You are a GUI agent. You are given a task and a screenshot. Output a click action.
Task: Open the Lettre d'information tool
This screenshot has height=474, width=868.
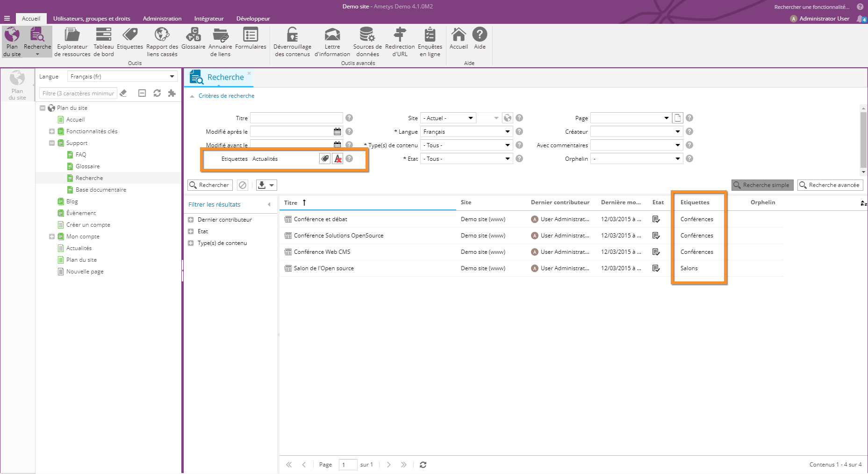[332, 42]
